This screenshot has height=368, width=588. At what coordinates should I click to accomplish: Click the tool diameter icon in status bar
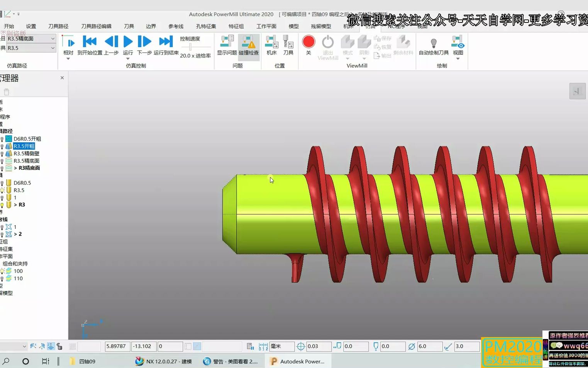[x=412, y=346]
